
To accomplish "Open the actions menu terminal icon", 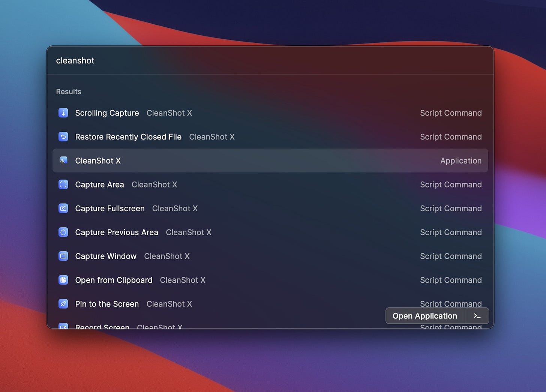I will 477,316.
